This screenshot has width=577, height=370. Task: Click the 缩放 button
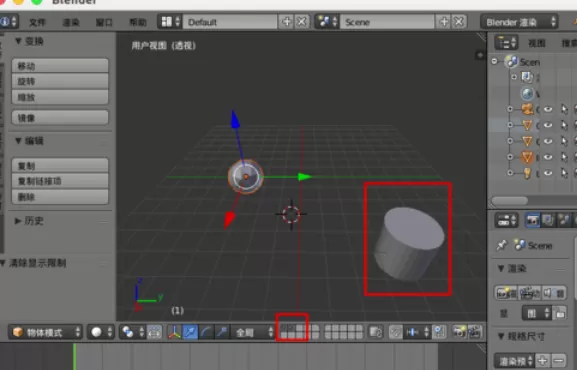coord(60,97)
